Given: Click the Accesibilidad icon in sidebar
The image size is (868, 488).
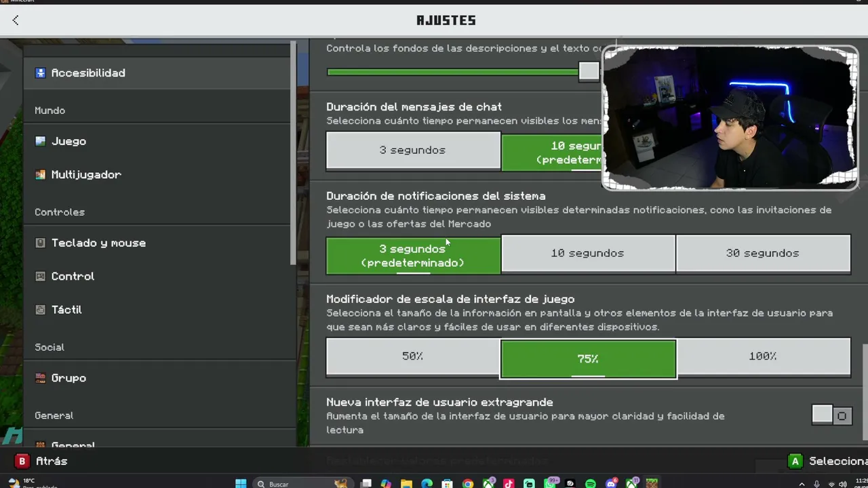Looking at the screenshot, I should [40, 73].
